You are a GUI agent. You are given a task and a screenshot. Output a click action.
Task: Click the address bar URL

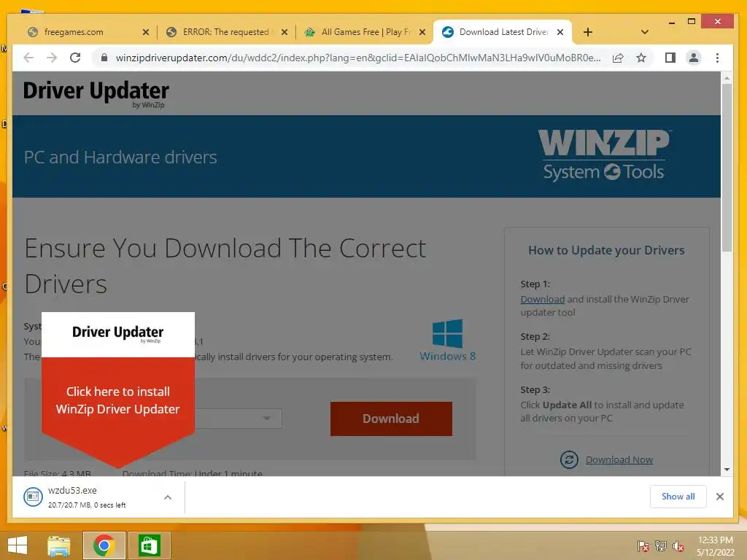pos(357,58)
